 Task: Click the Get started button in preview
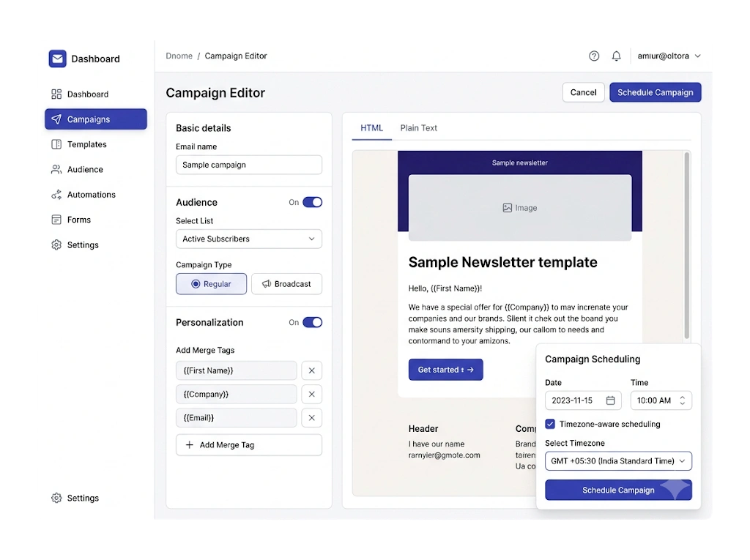445,370
